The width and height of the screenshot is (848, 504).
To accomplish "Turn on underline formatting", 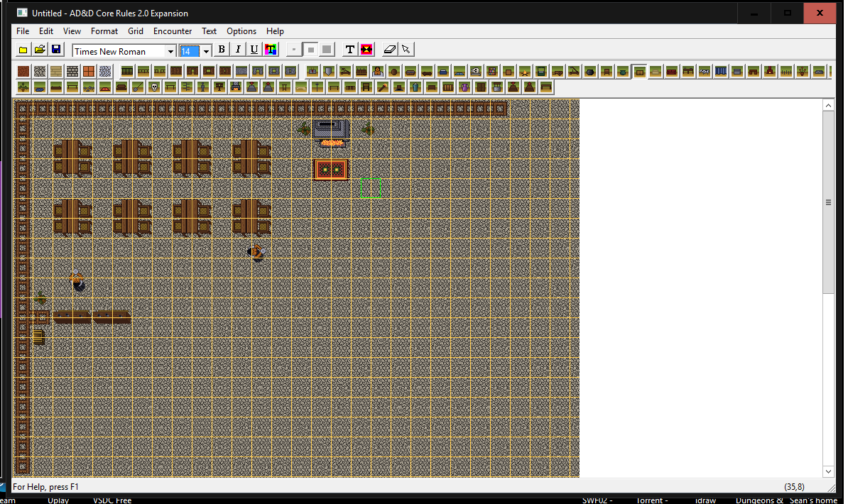I will [x=254, y=49].
